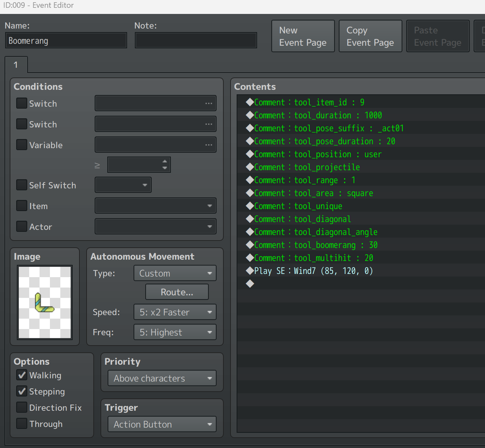
Task: Select comment line tool_range : 1
Action: click(361, 180)
